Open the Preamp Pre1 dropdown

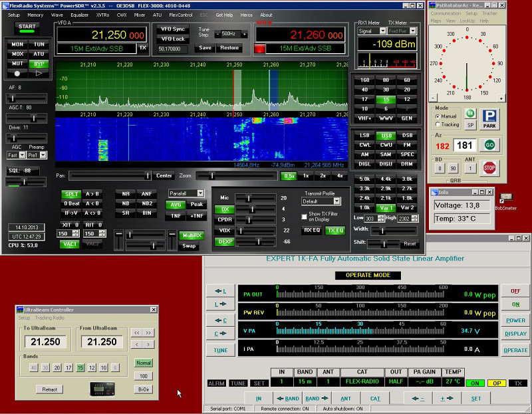point(37,155)
